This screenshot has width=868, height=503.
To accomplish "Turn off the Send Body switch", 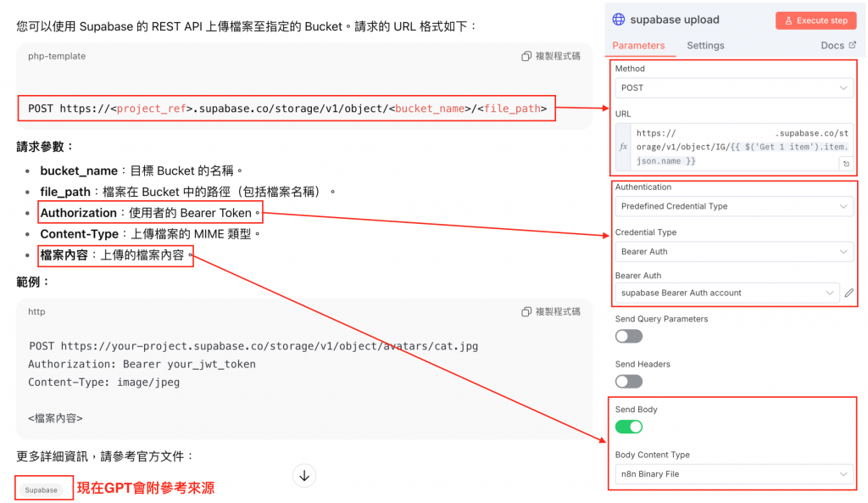I will 629,428.
